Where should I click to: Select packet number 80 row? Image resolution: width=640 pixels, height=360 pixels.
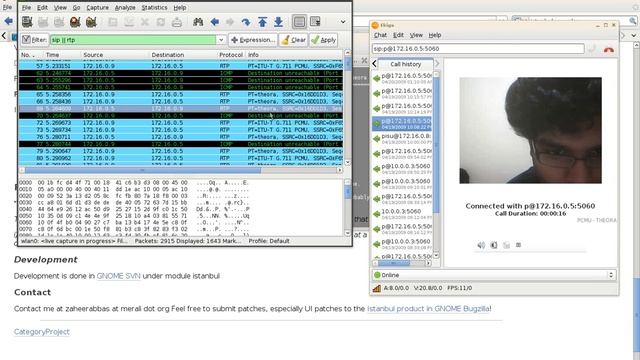pos(180,158)
